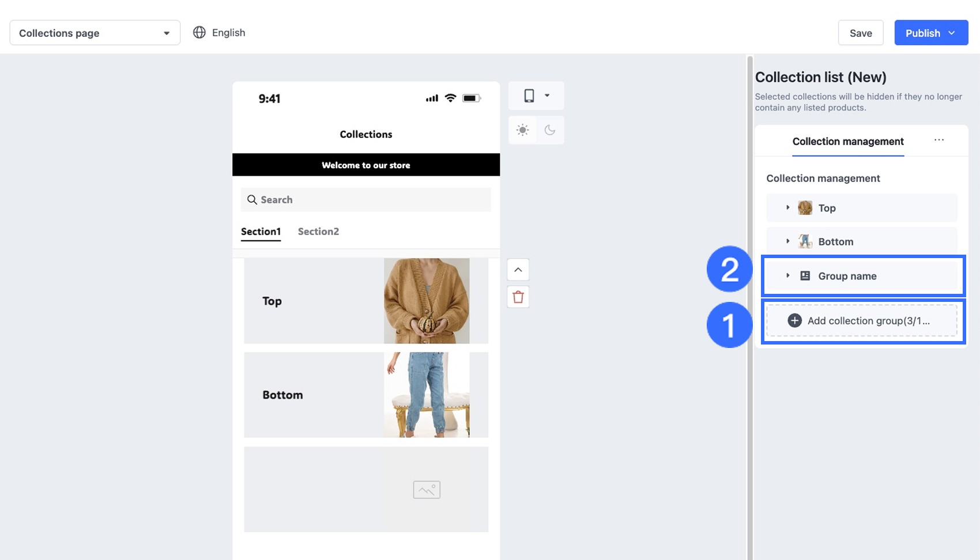This screenshot has width=980, height=560.
Task: Click the Bottom jeans collection image
Action: pyautogui.click(x=427, y=395)
